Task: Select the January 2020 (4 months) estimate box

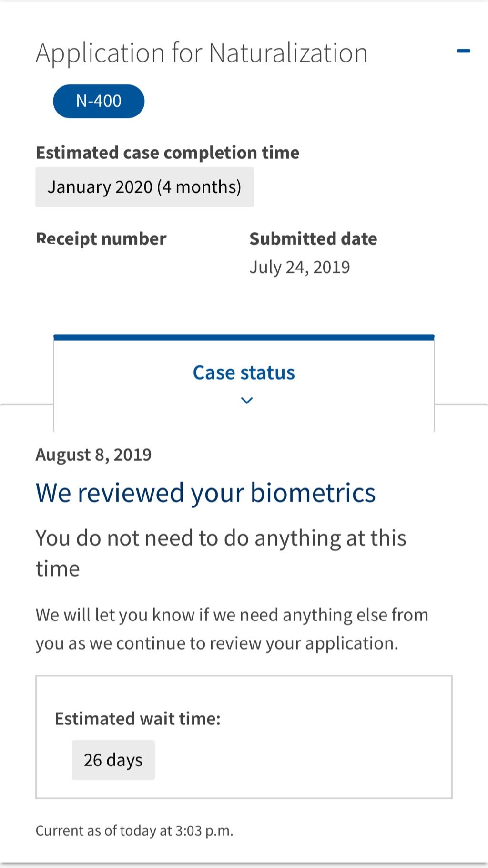Action: click(x=144, y=187)
